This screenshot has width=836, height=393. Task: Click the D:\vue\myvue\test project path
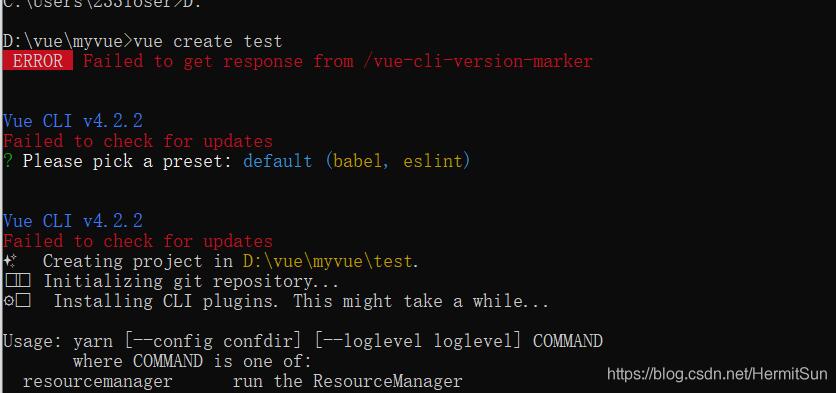pyautogui.click(x=328, y=261)
